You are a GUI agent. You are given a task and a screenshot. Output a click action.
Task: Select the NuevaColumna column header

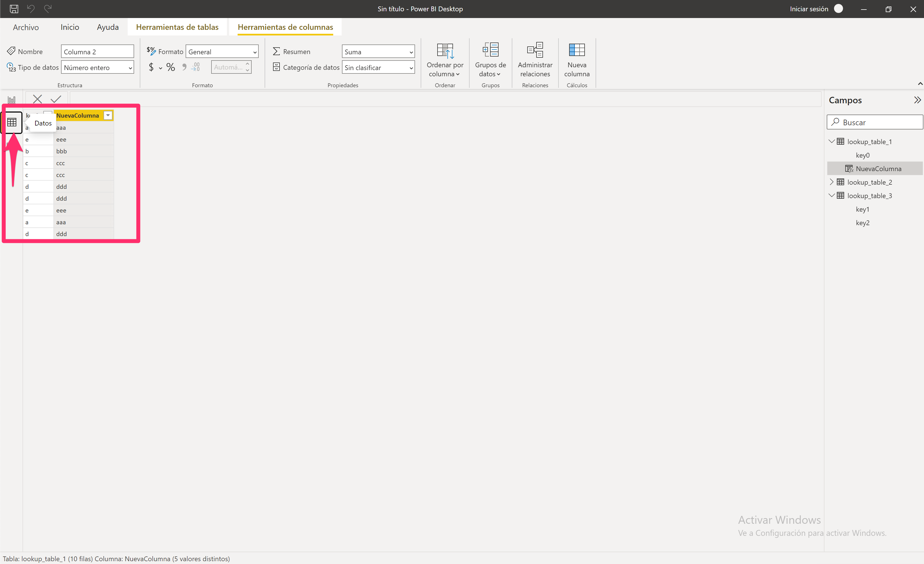pyautogui.click(x=78, y=116)
